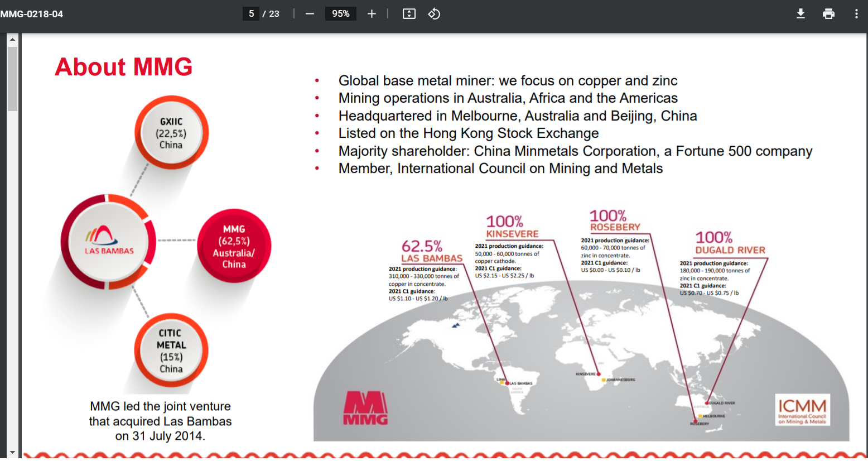
Task: Click '60,000 - 70,000 tonnes of' guidance text
Action: (x=613, y=248)
